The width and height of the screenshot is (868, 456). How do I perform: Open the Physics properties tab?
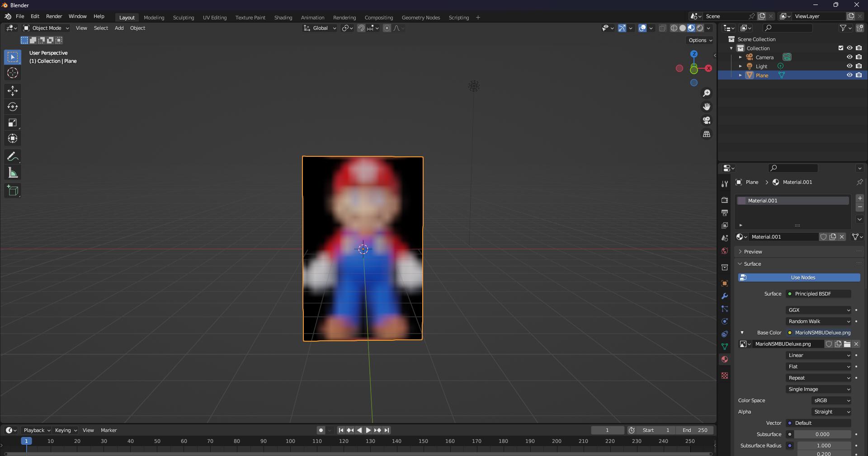coord(725,321)
